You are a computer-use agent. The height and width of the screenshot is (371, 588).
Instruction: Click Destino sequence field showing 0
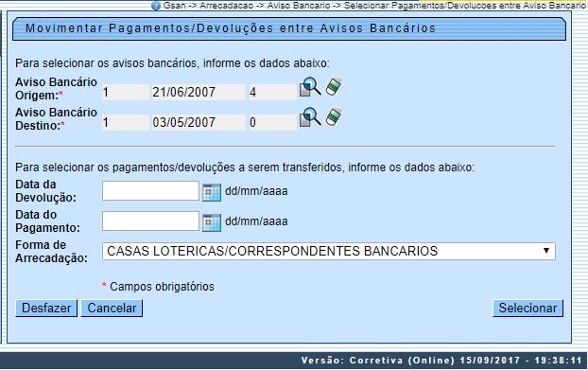[272, 122]
